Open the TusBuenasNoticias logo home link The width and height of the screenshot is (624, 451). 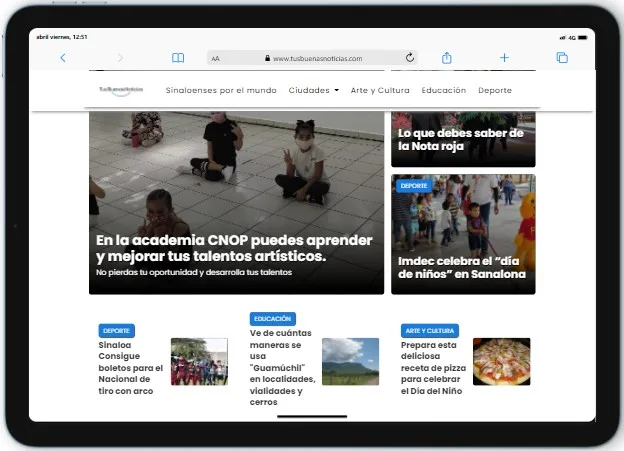121,90
